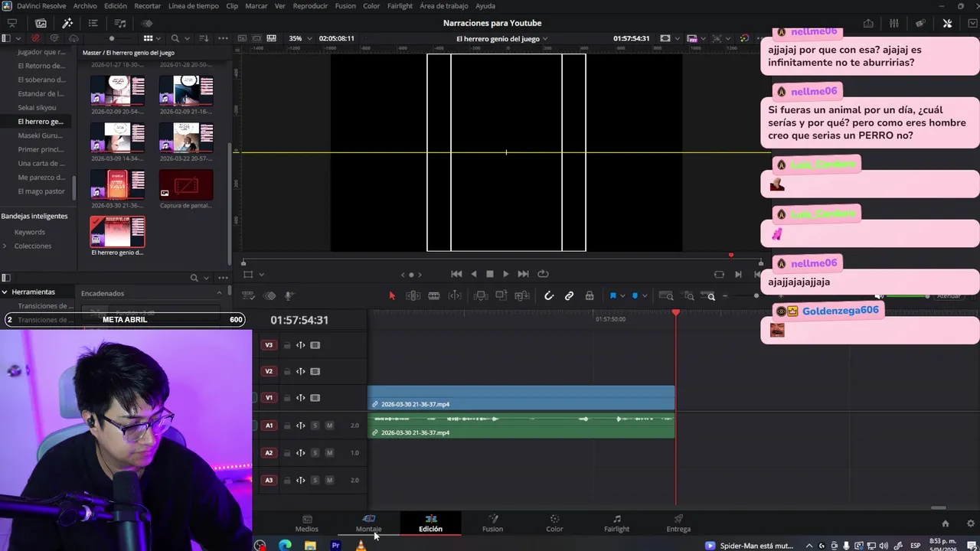Open the timeline name dropdown
This screenshot has height=551, width=980.
pyautogui.click(x=545, y=38)
